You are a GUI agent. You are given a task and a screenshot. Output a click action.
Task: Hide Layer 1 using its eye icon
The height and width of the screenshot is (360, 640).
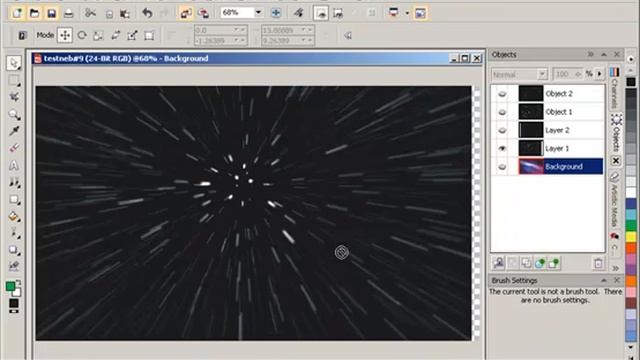pos(502,149)
